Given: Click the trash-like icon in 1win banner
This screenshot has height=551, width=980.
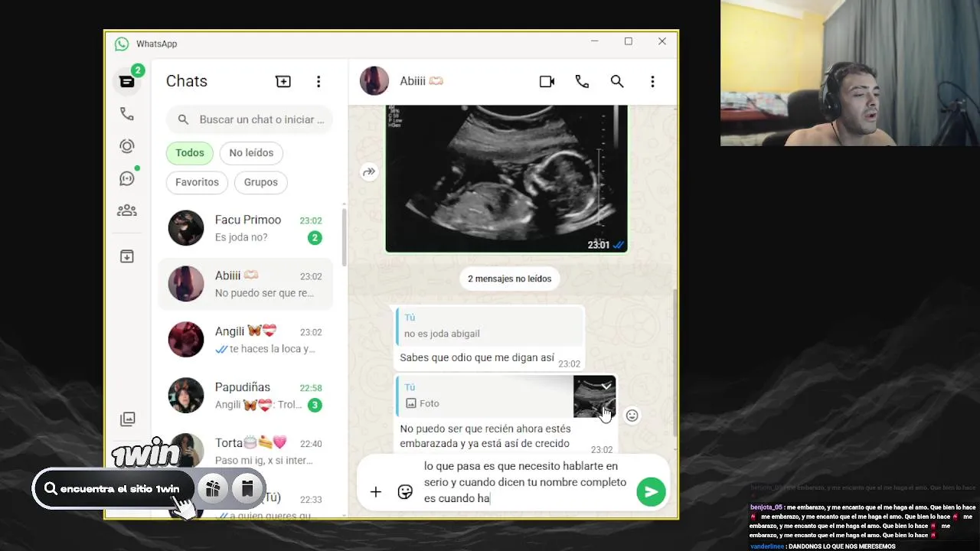Looking at the screenshot, I should [x=247, y=489].
